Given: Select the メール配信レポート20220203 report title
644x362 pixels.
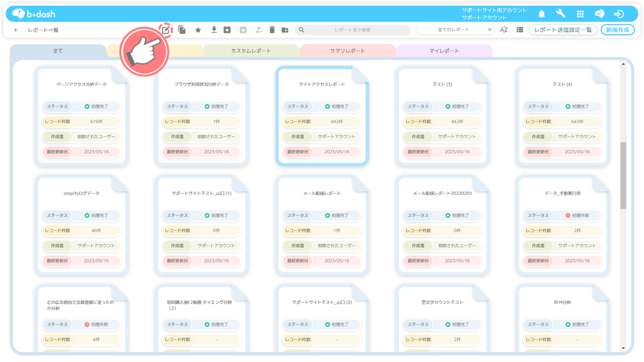Looking at the screenshot, I should pos(442,193).
